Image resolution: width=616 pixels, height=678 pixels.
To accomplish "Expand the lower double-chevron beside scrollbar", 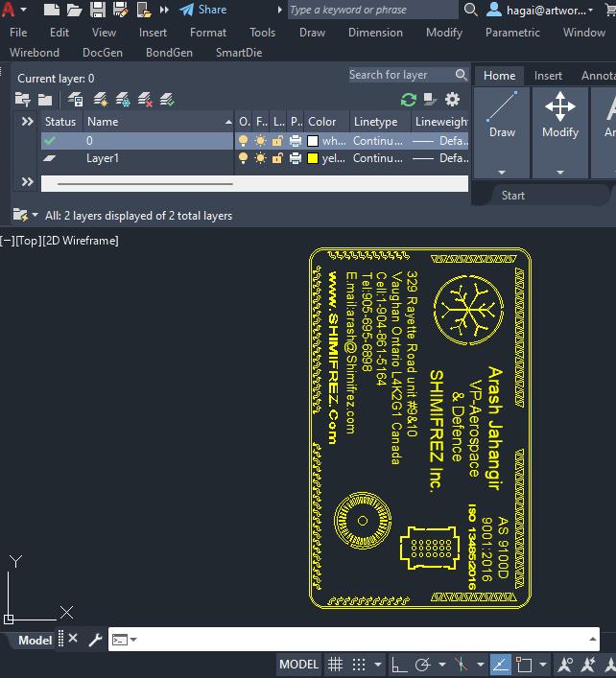I will (x=27, y=181).
